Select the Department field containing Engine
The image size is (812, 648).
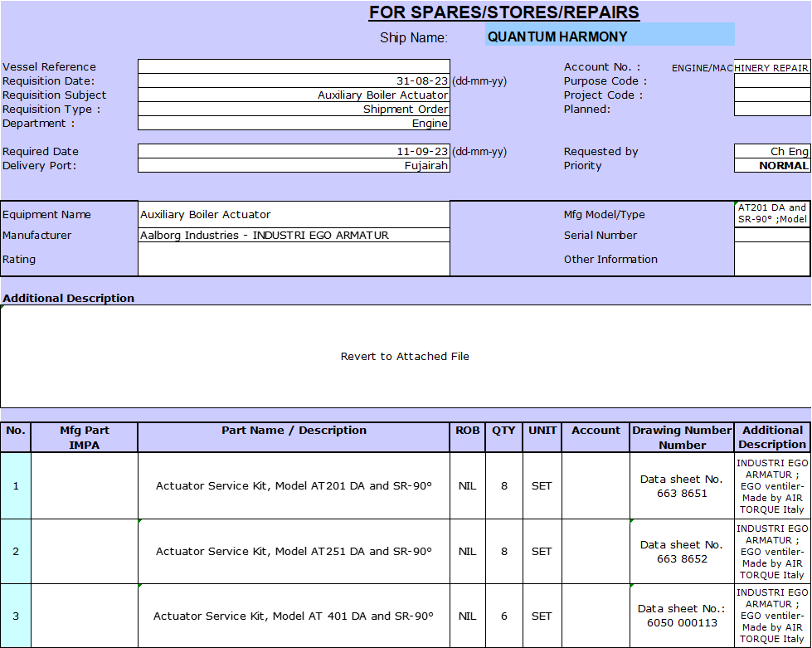pyautogui.click(x=294, y=124)
